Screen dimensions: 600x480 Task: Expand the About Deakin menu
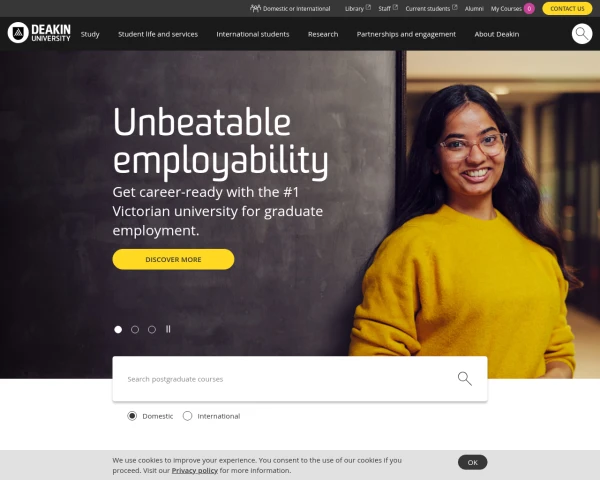[x=497, y=34]
